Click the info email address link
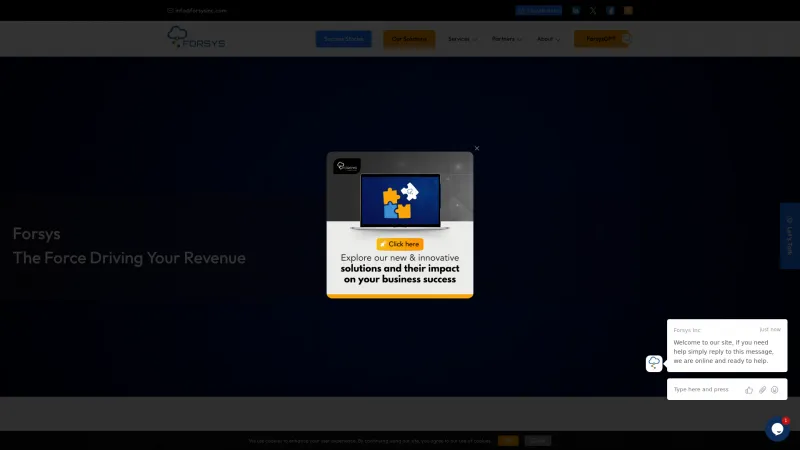Screen dimensions: 800x450 pyautogui.click(x=197, y=10)
